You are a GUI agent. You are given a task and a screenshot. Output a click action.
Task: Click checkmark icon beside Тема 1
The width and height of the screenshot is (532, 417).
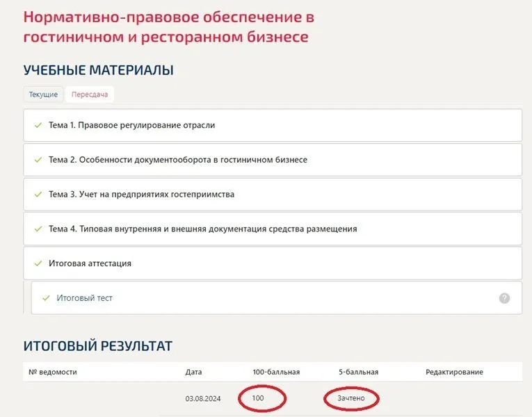click(x=38, y=126)
